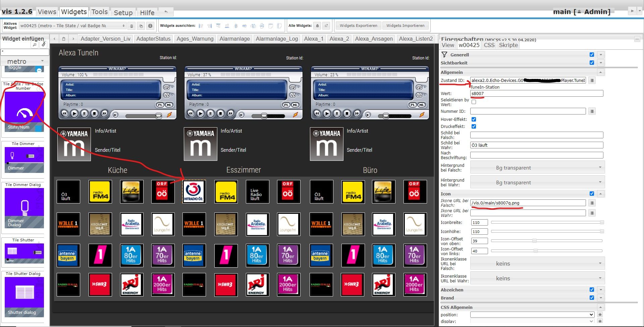The image size is (644, 327).
Task: Expand the Generell section arrow
Action: click(x=601, y=55)
